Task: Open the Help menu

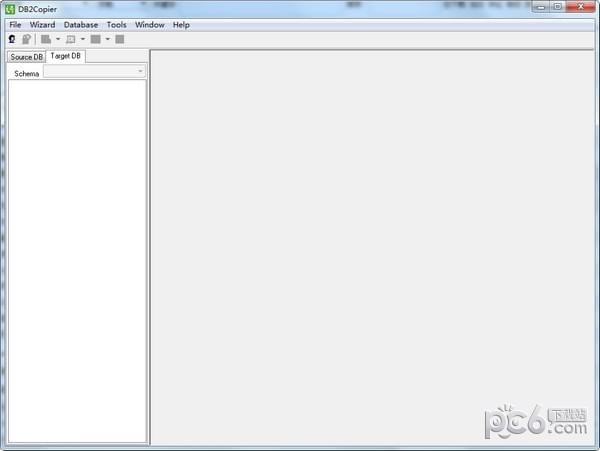Action: click(181, 25)
